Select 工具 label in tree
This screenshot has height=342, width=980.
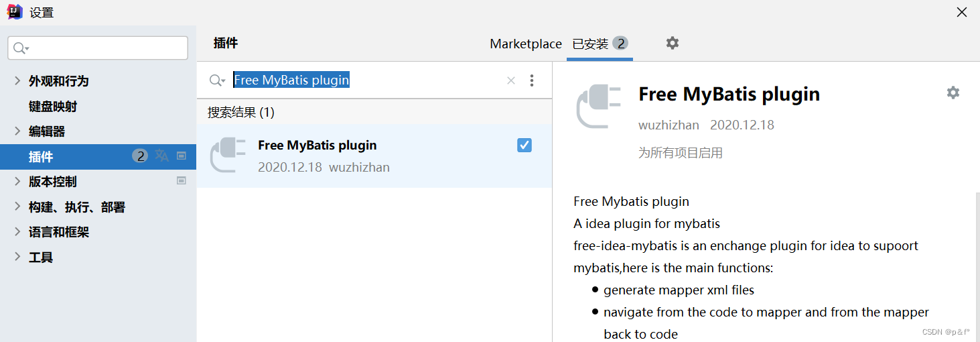point(41,257)
